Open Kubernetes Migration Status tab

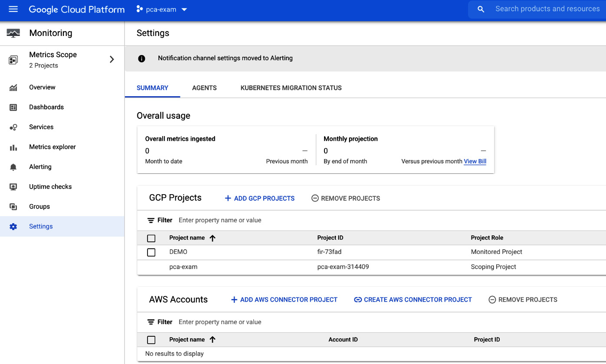291,88
